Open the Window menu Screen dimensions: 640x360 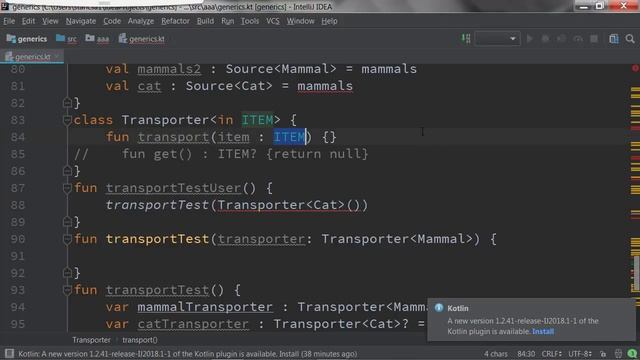(x=300, y=21)
